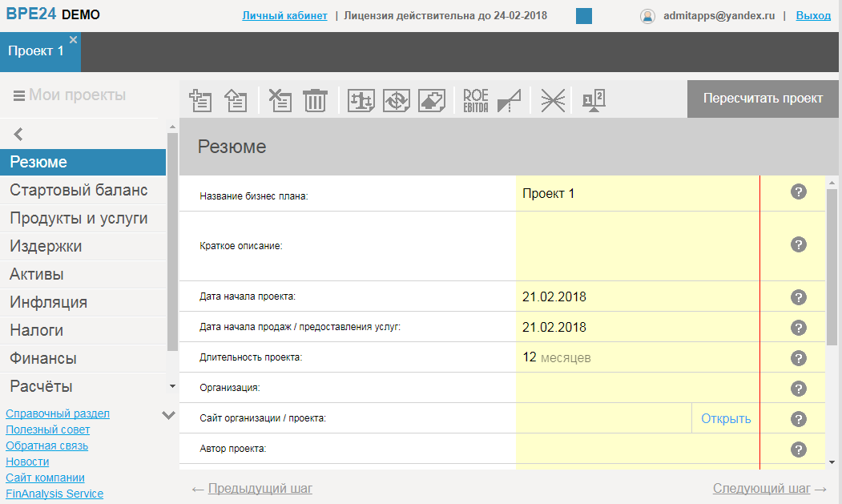The height and width of the screenshot is (504, 842).
Task: Open the cash flow circular arrows icon
Action: [397, 100]
